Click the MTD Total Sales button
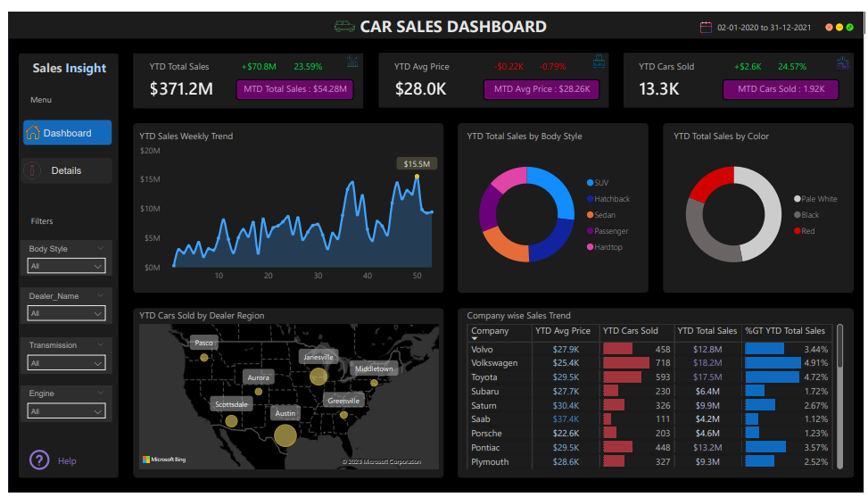 [294, 89]
